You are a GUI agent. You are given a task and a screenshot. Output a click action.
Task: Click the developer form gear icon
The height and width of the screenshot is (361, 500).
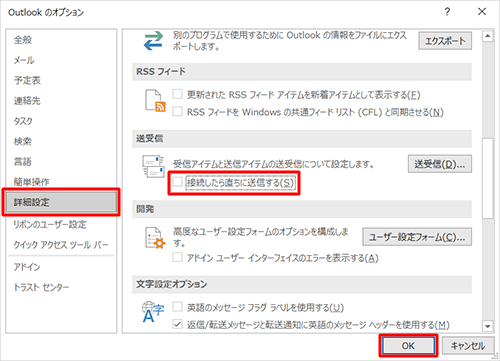click(155, 238)
